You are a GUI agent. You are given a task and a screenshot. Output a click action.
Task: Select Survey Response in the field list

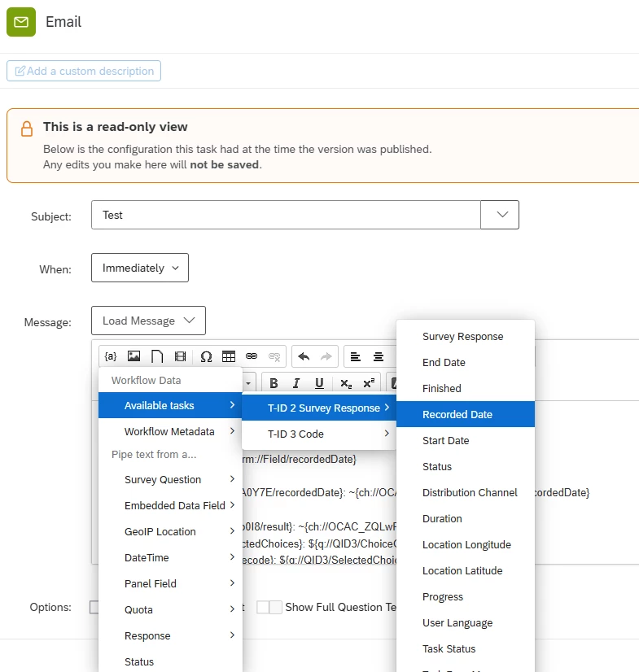pos(466,337)
